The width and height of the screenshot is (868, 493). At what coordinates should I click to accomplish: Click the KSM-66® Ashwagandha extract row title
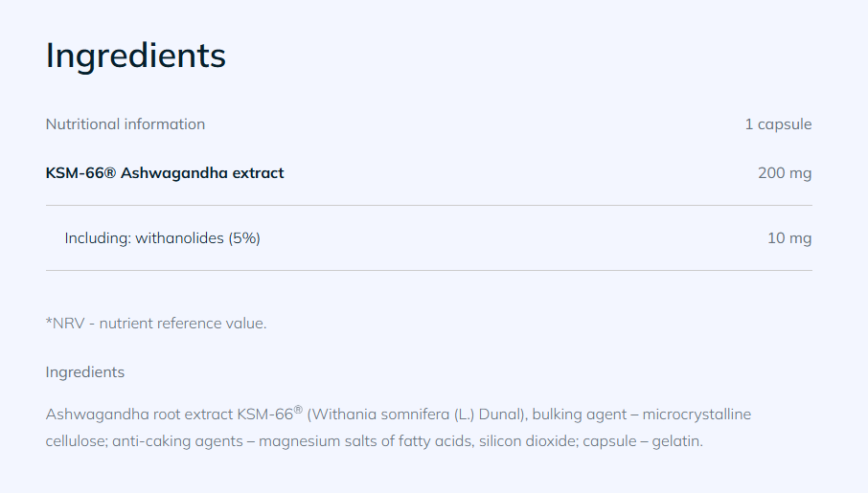[165, 172]
